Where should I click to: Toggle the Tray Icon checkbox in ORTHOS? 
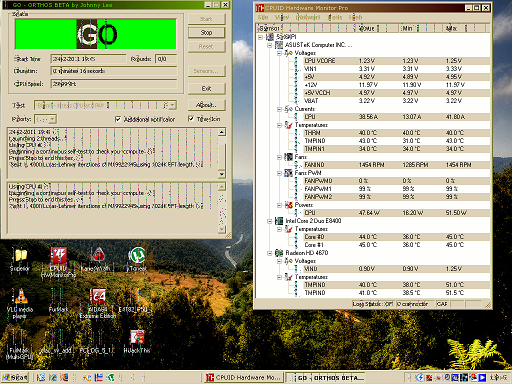tap(191, 119)
